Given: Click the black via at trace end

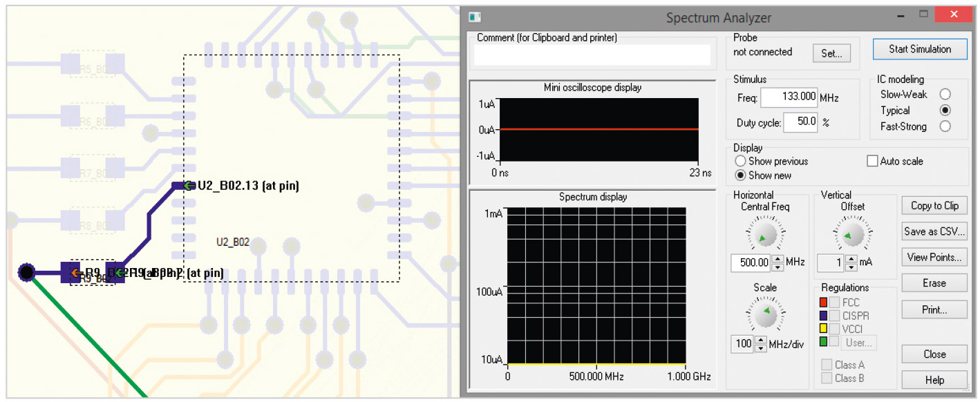Looking at the screenshot, I should pos(26,273).
